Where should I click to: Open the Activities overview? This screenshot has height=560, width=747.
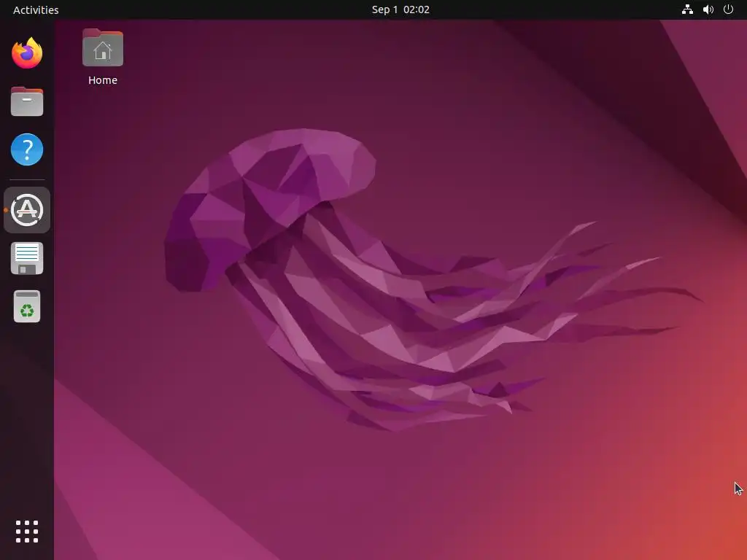click(x=36, y=9)
